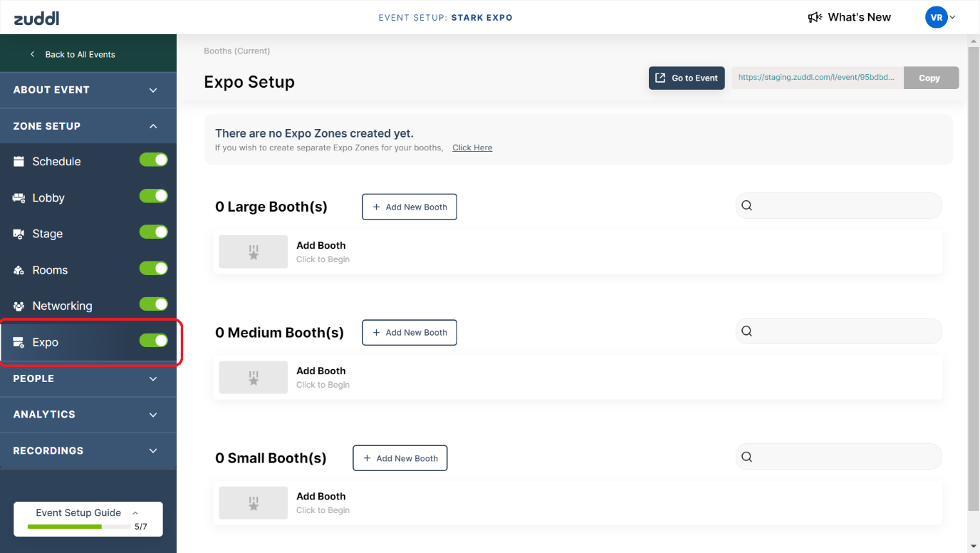The height and width of the screenshot is (553, 980).
Task: Click the Copy link button
Action: 931,78
